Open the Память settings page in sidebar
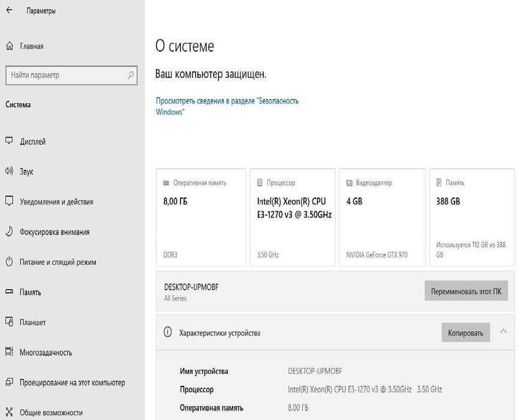This screenshot has height=420, width=520. [x=30, y=292]
